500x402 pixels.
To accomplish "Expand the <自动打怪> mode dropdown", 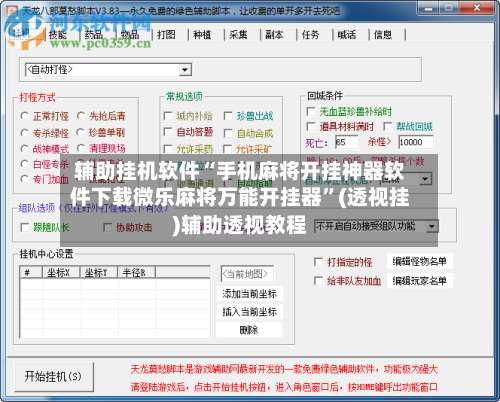I will click(x=184, y=70).
